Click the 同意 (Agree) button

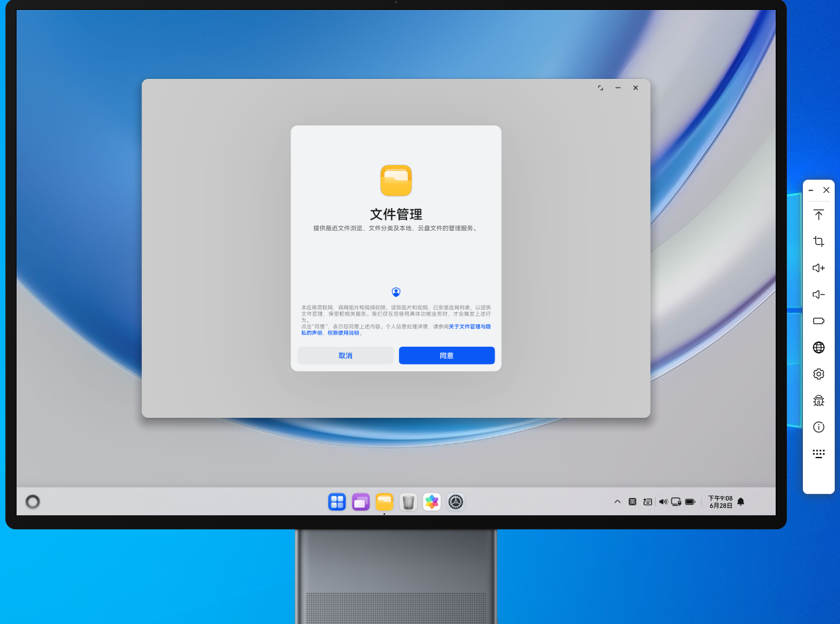pyautogui.click(x=446, y=355)
